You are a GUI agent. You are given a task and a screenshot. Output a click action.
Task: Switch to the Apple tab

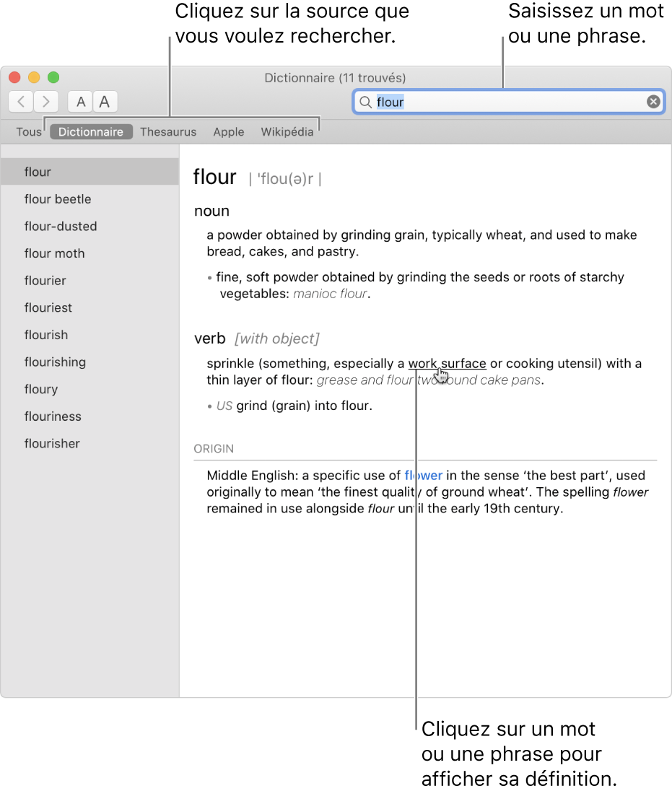coord(229,132)
